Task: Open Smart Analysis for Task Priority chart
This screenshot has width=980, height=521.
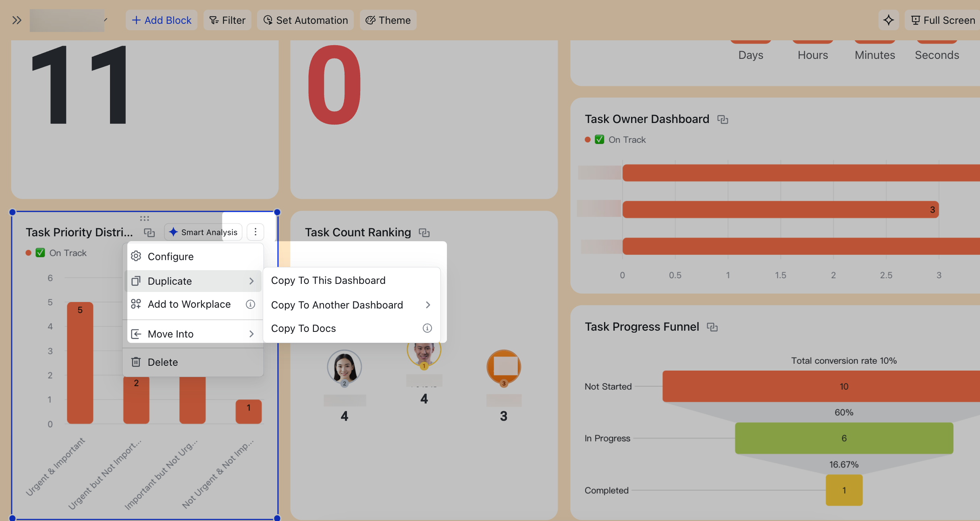Action: (x=203, y=232)
